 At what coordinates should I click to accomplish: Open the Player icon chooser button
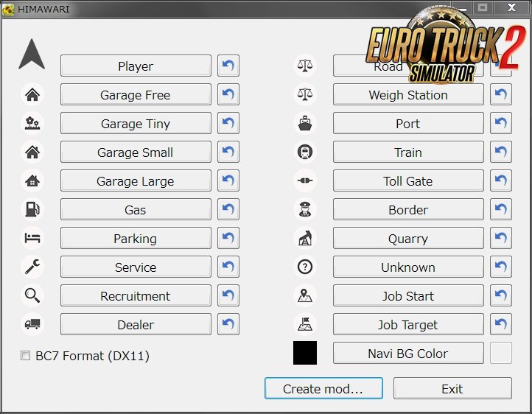136,66
